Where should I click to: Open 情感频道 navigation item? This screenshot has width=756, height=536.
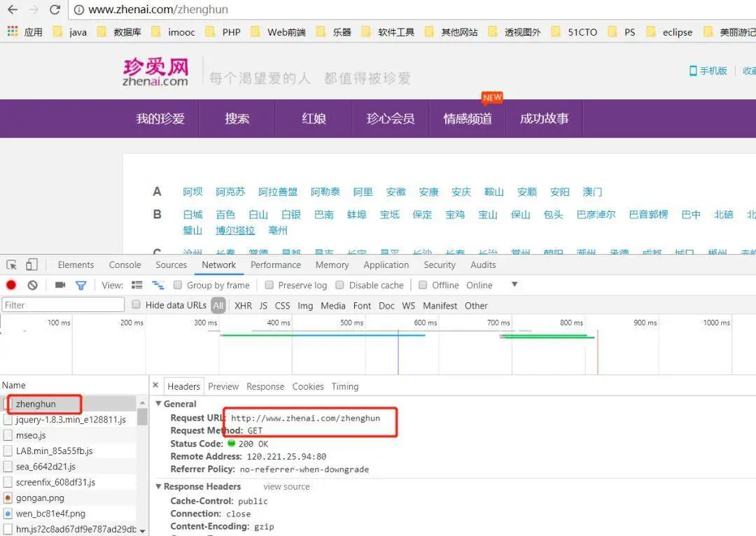(468, 118)
